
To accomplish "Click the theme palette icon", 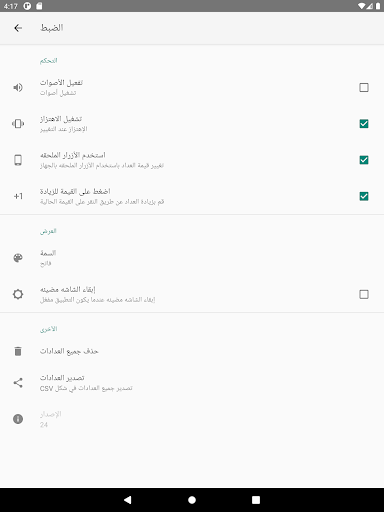I will coord(18,258).
